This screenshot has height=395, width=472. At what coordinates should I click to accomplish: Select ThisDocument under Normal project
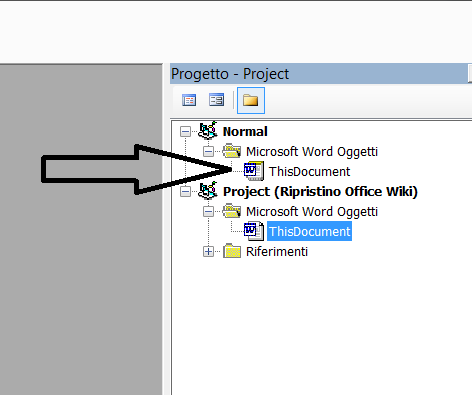(x=309, y=172)
